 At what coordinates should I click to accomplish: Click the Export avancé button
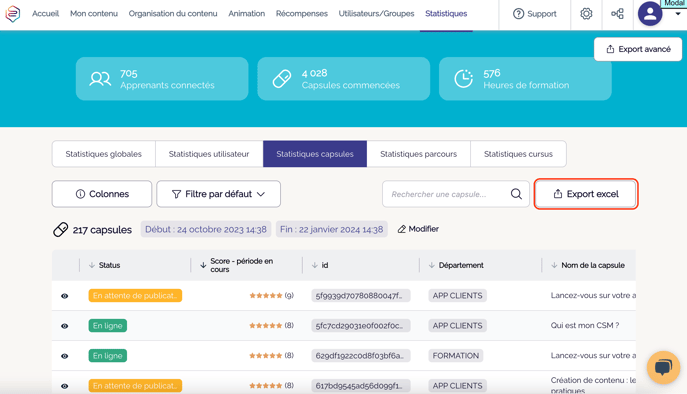pyautogui.click(x=638, y=49)
